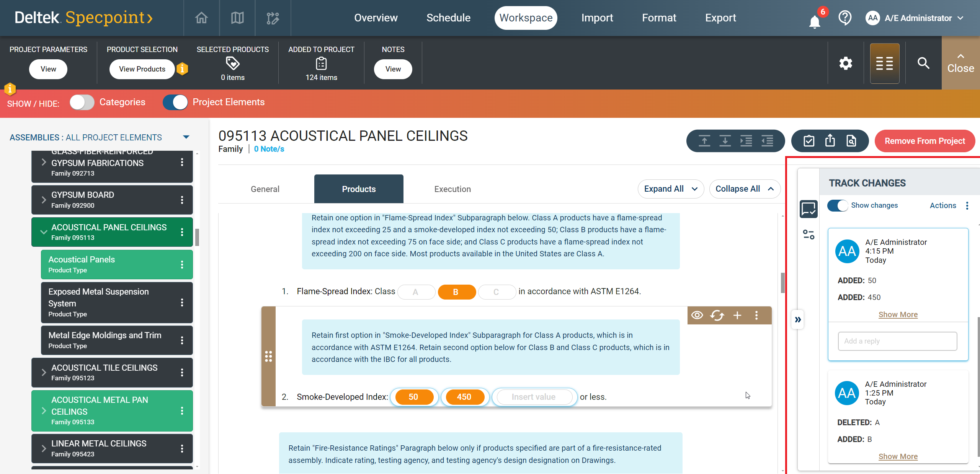Expand the GYPSUM BOARD family item
This screenshot has height=474, width=980.
pos(44,200)
